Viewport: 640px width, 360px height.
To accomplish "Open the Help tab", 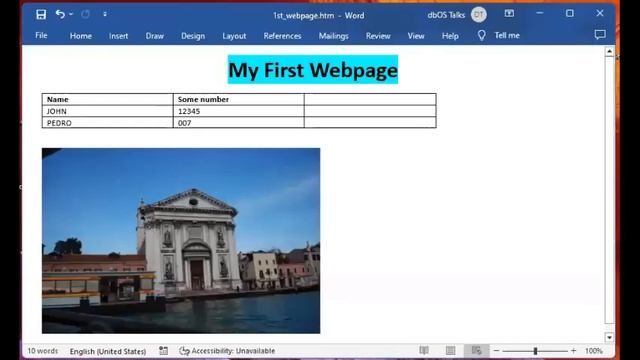I will [x=450, y=36].
